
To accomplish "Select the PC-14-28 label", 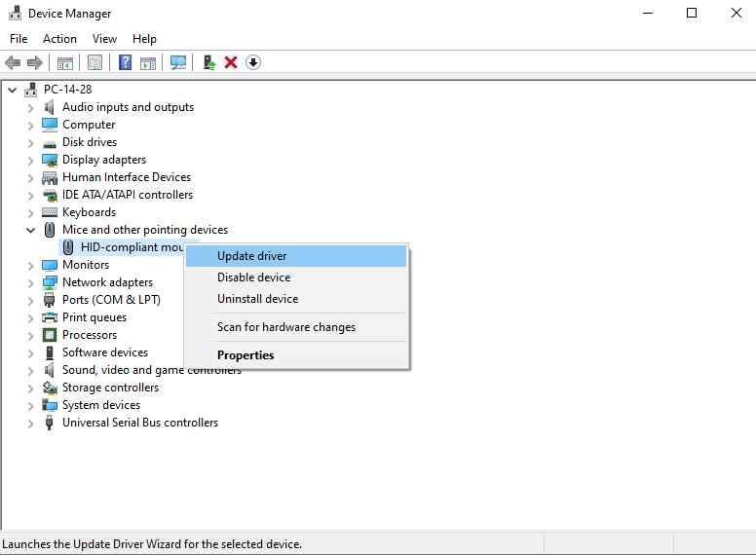I will [67, 90].
